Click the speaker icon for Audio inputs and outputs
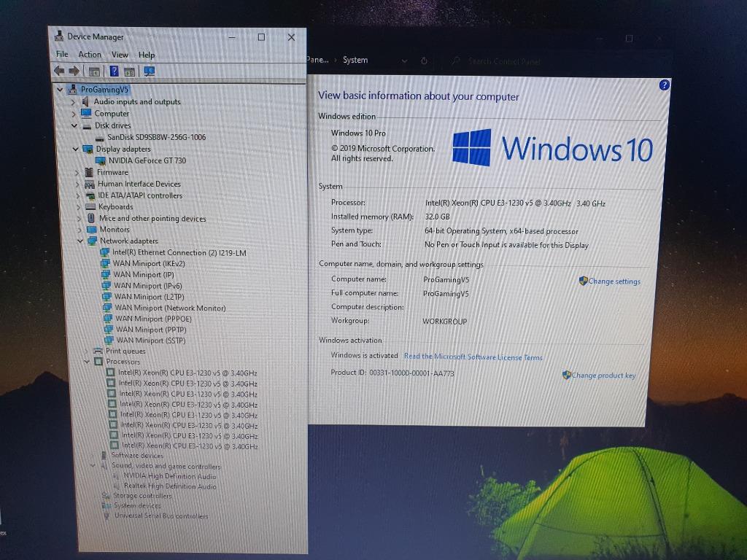Image resolution: width=747 pixels, height=560 pixels. 85,101
